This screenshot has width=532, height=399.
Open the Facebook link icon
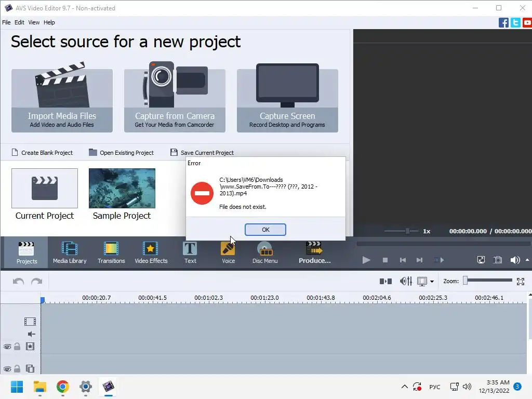pyautogui.click(x=503, y=23)
